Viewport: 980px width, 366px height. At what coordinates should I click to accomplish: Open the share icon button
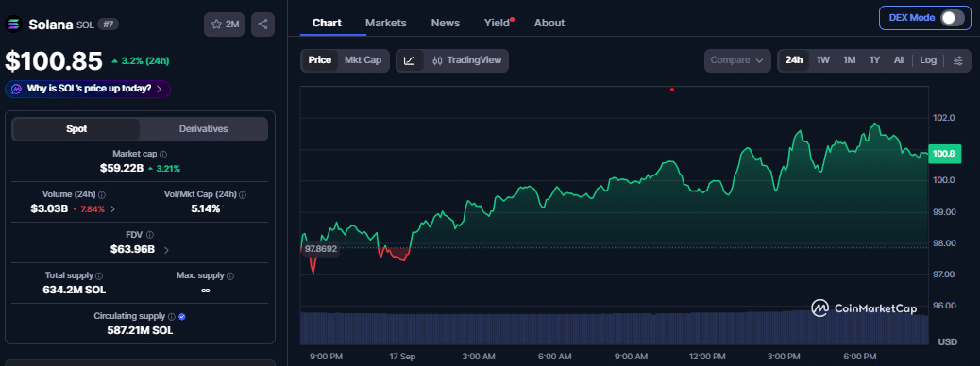(262, 25)
